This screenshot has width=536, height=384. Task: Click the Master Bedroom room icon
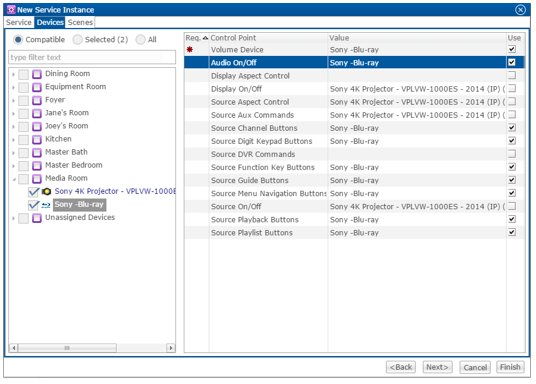tap(37, 165)
